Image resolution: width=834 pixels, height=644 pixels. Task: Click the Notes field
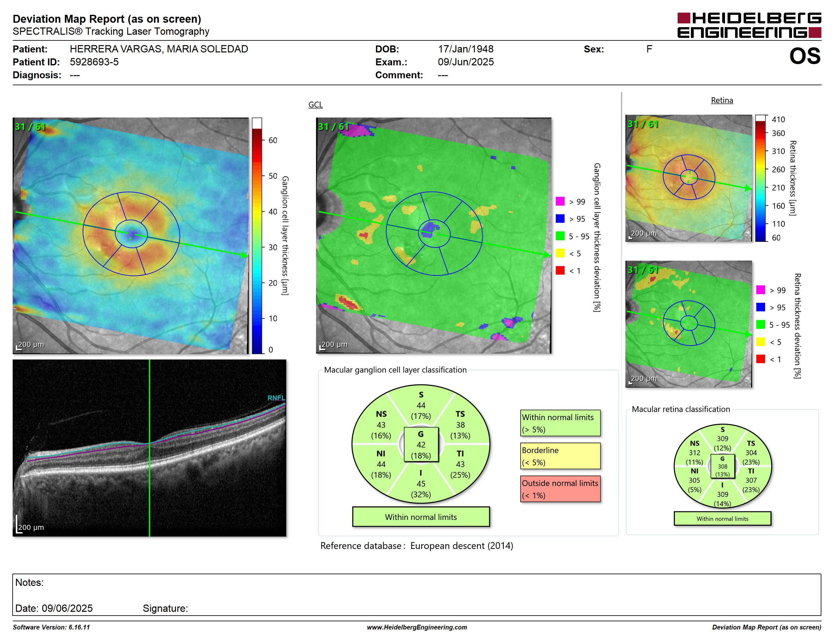tap(417, 594)
